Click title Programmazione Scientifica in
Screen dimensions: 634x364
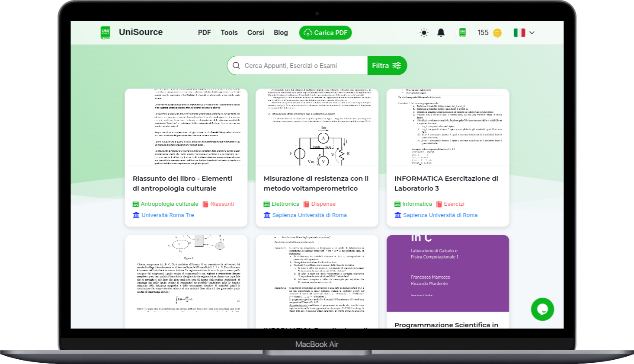click(446, 325)
